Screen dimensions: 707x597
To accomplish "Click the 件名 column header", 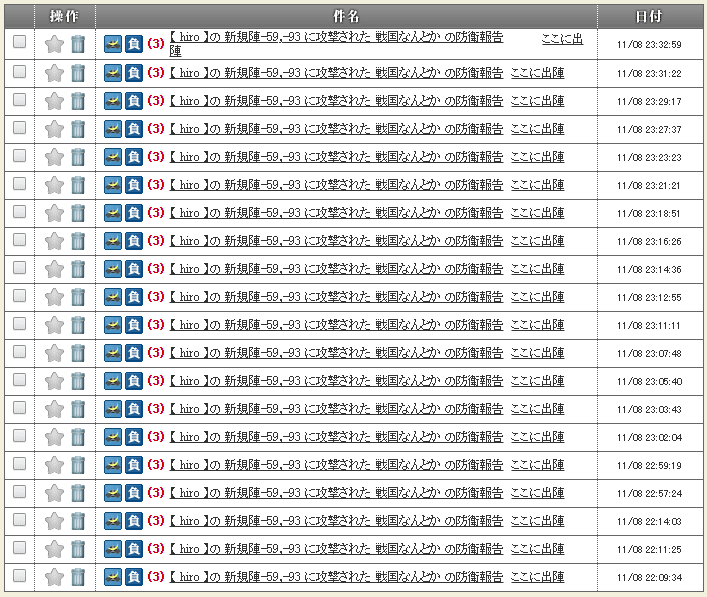I will (346, 17).
